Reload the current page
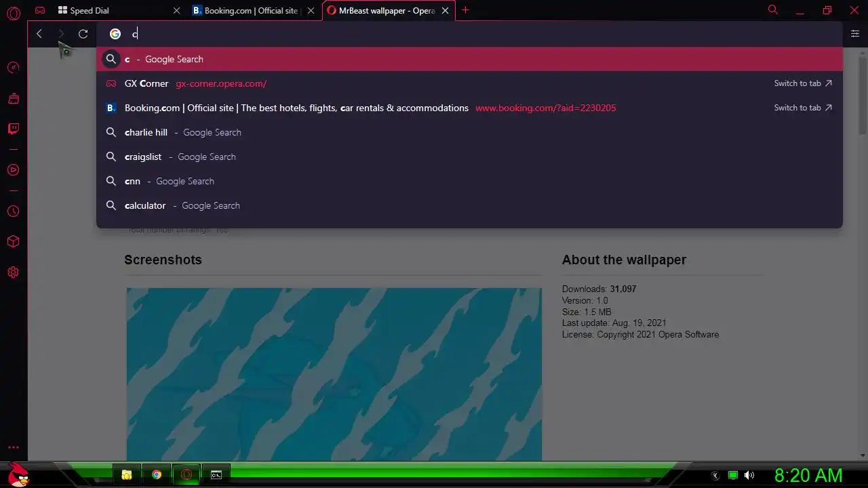 (83, 34)
